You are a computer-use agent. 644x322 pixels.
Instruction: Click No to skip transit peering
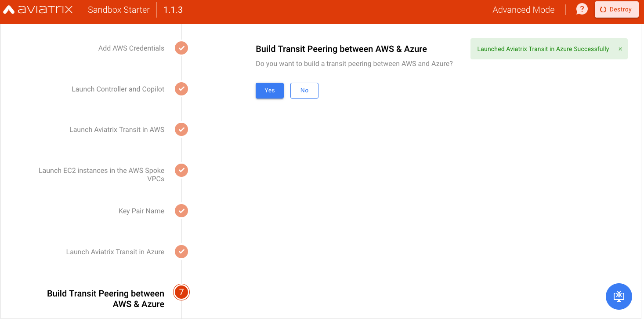point(304,91)
